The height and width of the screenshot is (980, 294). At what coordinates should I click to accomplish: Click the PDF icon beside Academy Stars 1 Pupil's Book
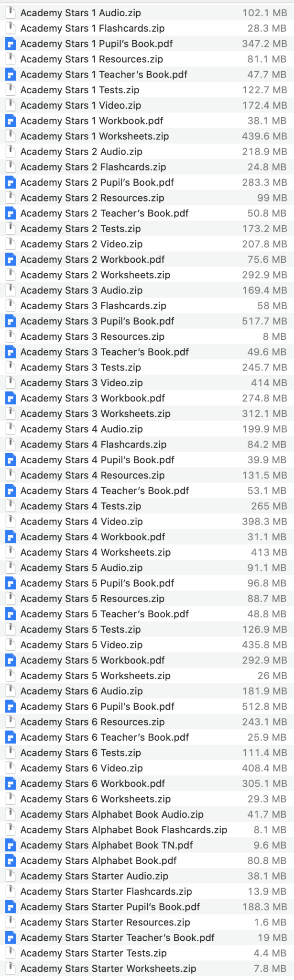(11, 44)
